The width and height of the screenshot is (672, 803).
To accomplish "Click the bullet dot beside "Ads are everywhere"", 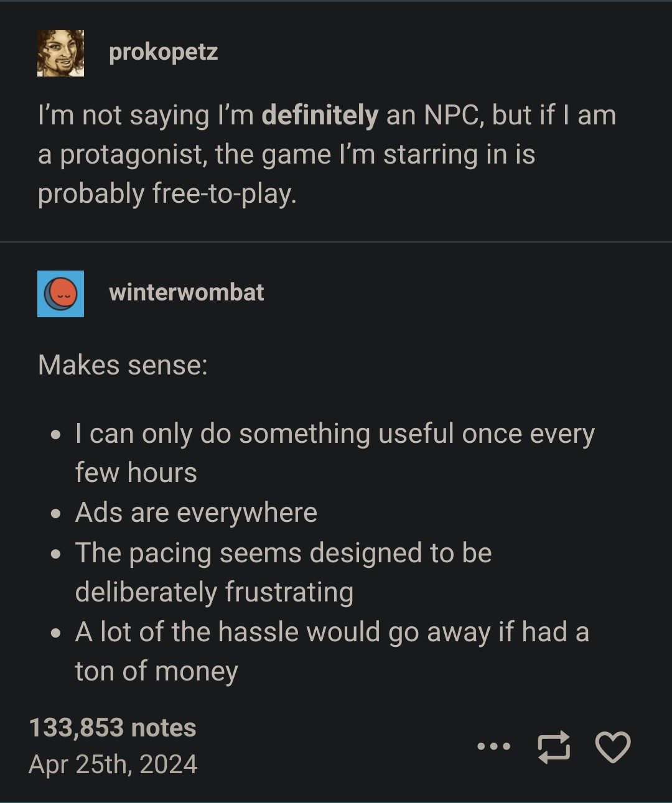I will pos(57,514).
